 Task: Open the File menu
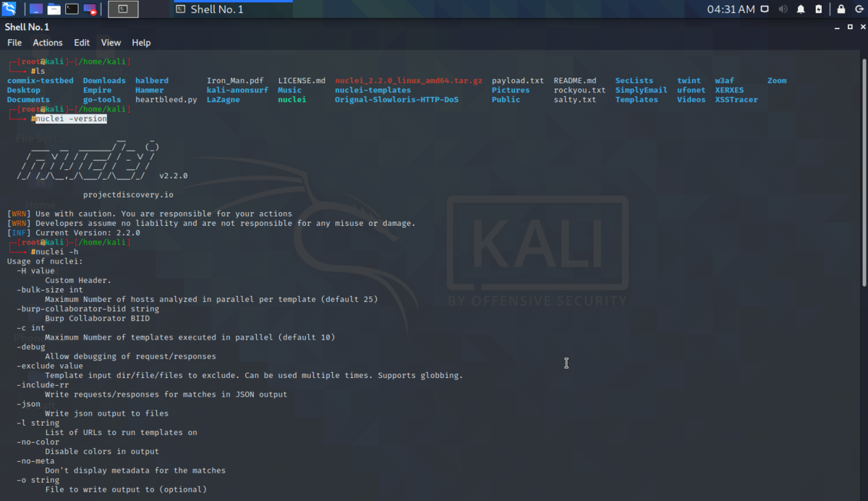tap(14, 43)
